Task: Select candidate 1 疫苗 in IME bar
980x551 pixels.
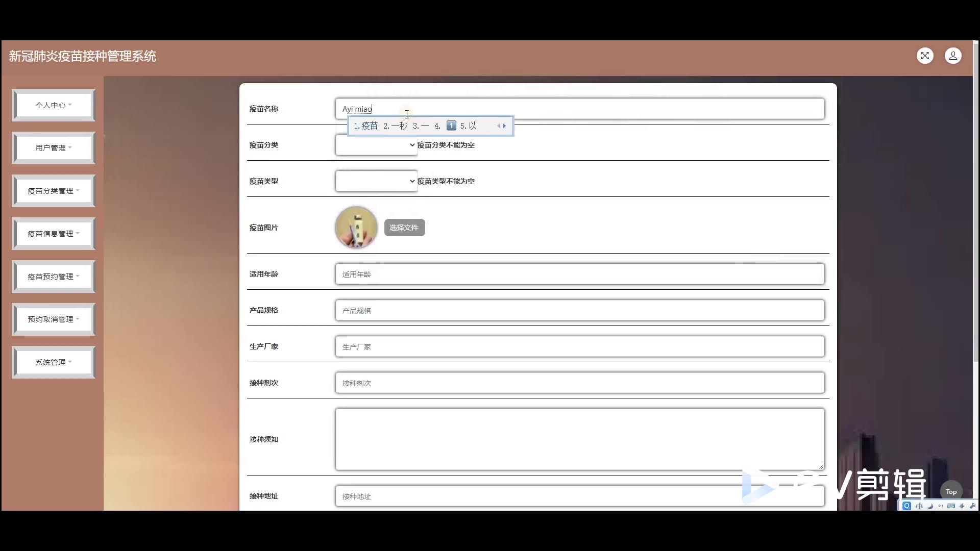Action: point(366,126)
